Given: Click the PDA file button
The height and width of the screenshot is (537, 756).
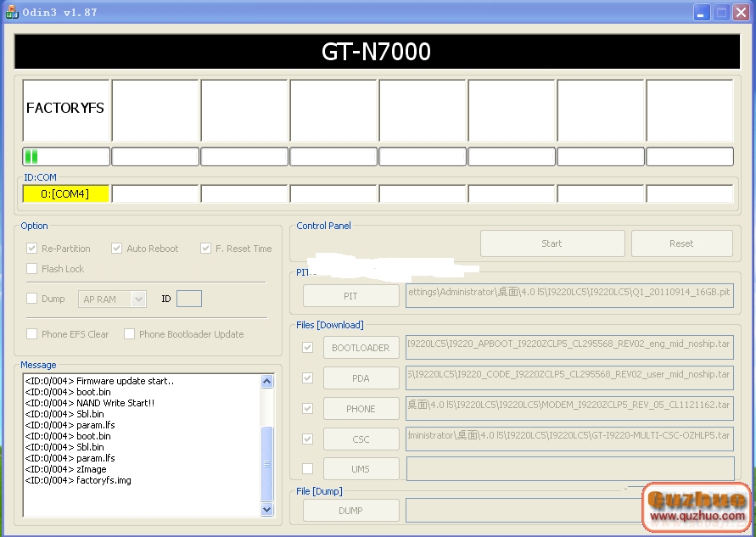Looking at the screenshot, I should tap(361, 378).
